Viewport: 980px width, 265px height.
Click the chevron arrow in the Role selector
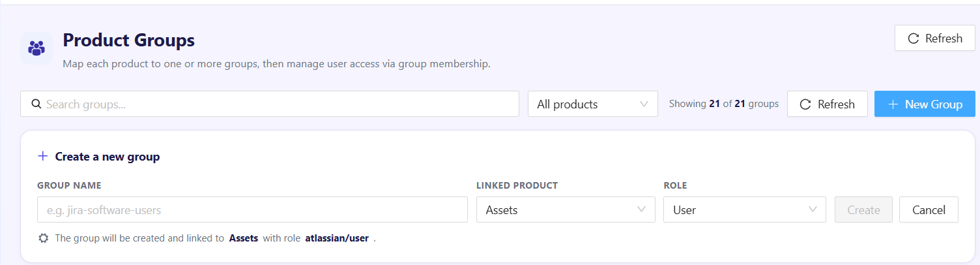[x=813, y=210]
